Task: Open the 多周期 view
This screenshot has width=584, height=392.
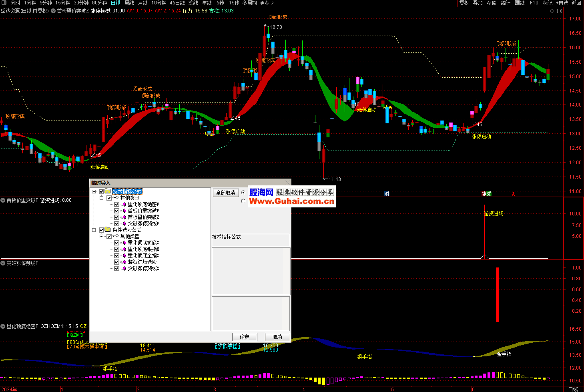Action: coord(249,3)
